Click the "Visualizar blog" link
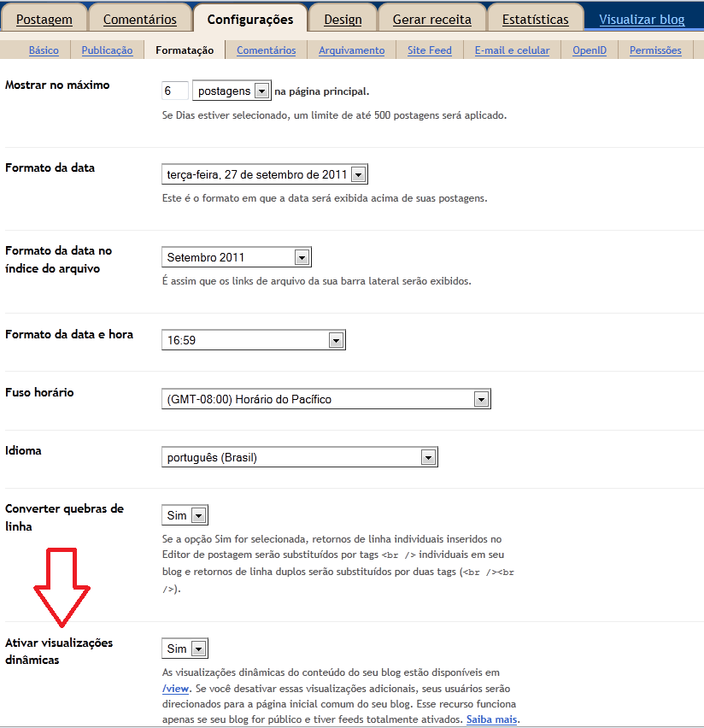Image resolution: width=704 pixels, height=728 pixels. click(x=643, y=18)
